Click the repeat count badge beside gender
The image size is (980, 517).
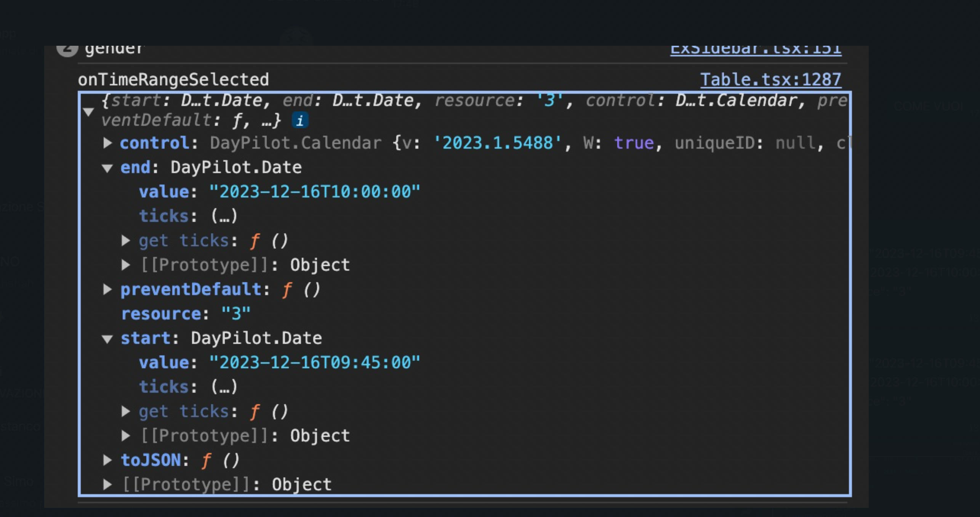[67, 51]
